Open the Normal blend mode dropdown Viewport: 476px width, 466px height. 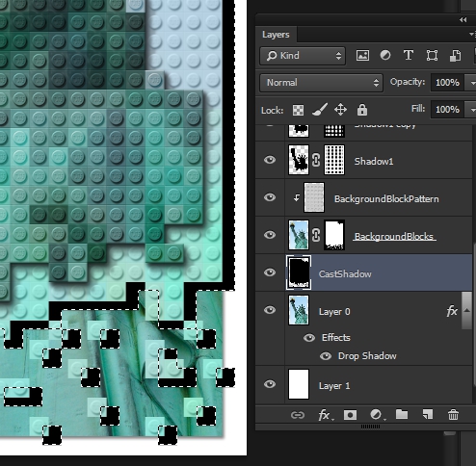[321, 83]
